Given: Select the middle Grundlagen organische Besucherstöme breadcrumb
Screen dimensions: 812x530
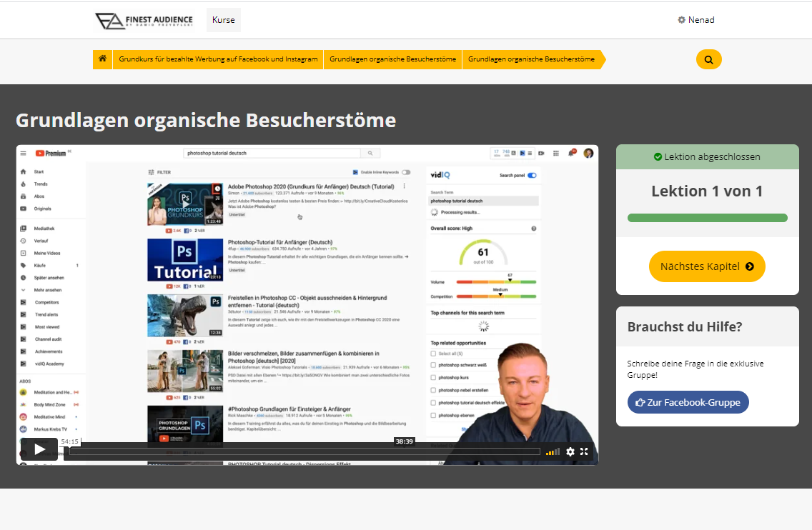Looking at the screenshot, I should click(x=392, y=59).
